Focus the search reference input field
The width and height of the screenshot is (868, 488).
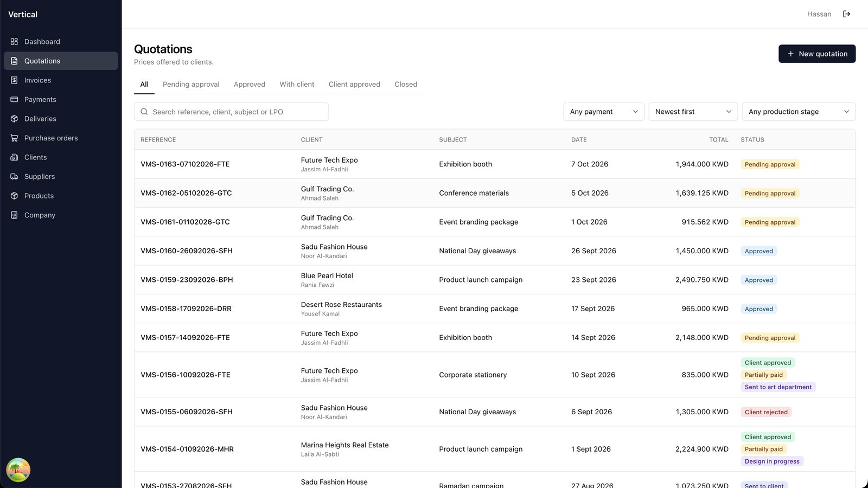231,112
